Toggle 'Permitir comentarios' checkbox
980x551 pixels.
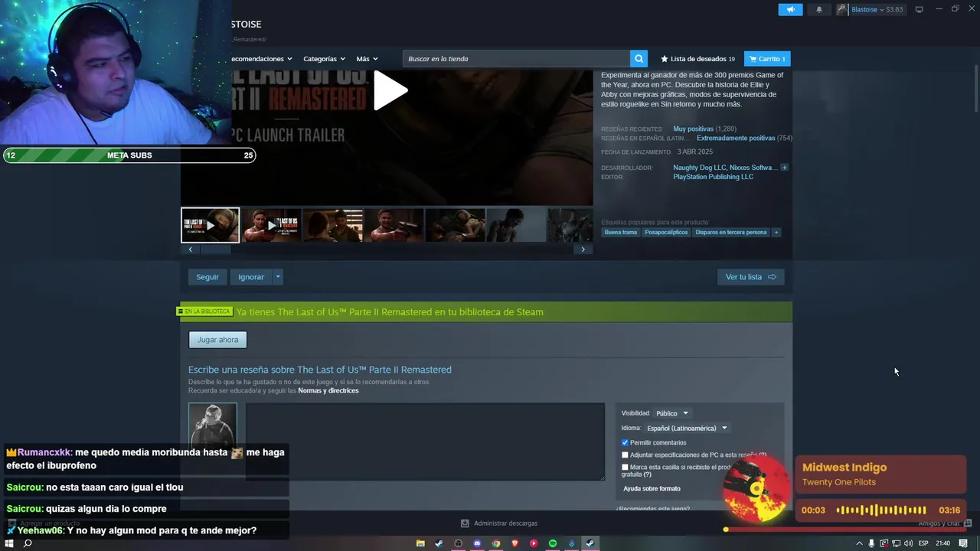coord(625,443)
